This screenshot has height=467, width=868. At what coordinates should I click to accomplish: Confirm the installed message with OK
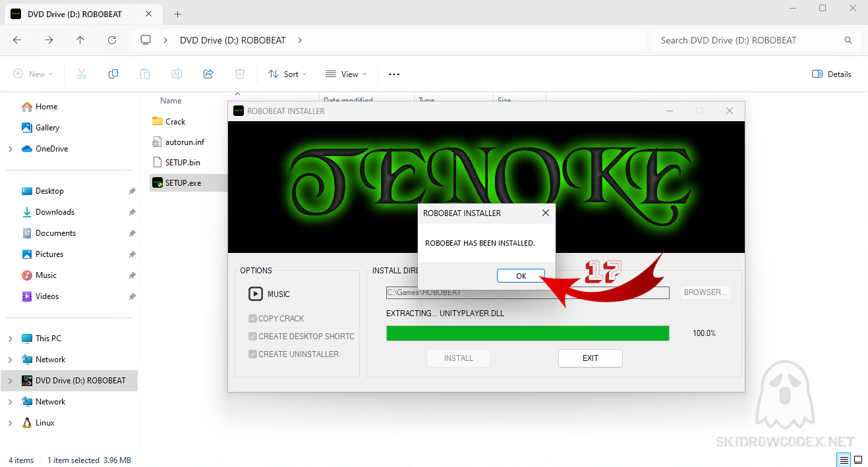click(x=521, y=276)
